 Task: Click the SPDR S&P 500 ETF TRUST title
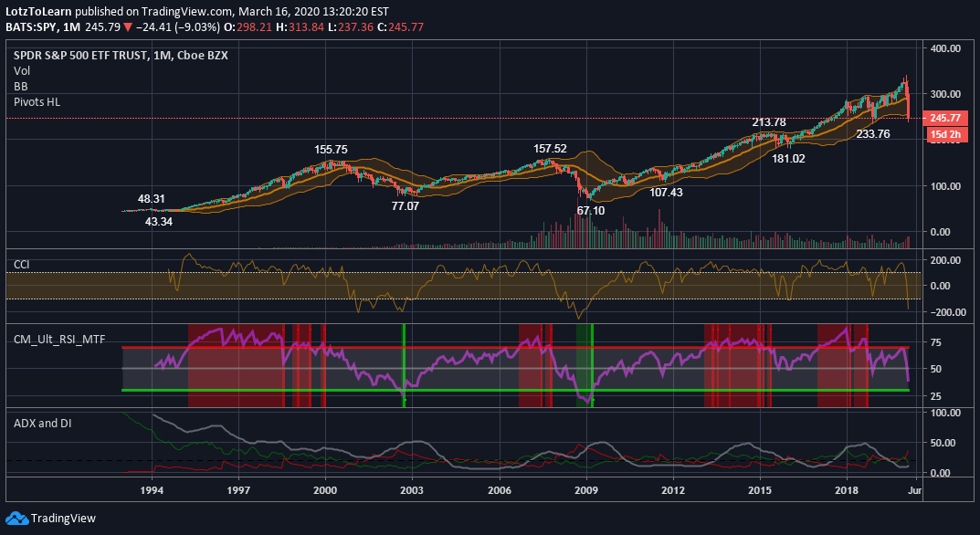coord(80,56)
